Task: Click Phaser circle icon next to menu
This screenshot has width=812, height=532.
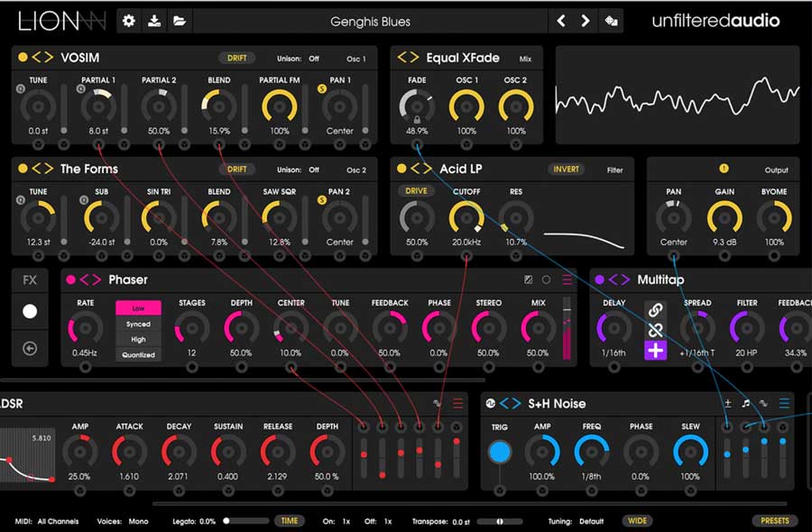Action: click(x=546, y=280)
